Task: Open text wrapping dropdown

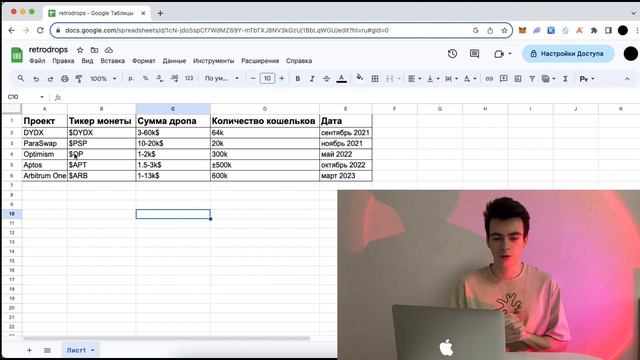Action: coord(451,79)
